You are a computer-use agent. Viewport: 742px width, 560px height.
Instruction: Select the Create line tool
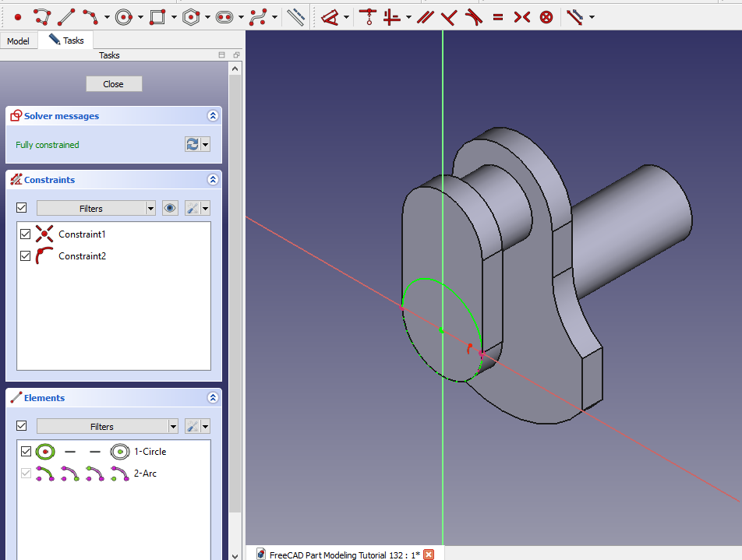(66, 16)
